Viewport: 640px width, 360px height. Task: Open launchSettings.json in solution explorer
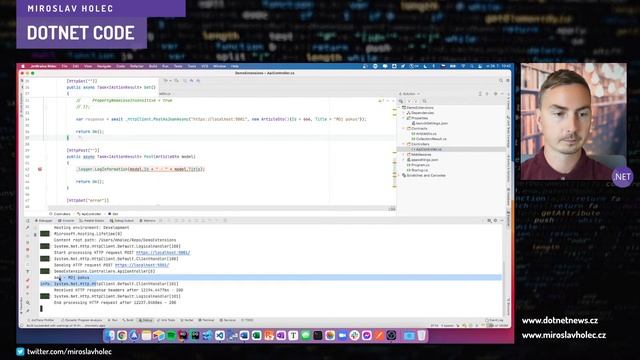point(429,123)
